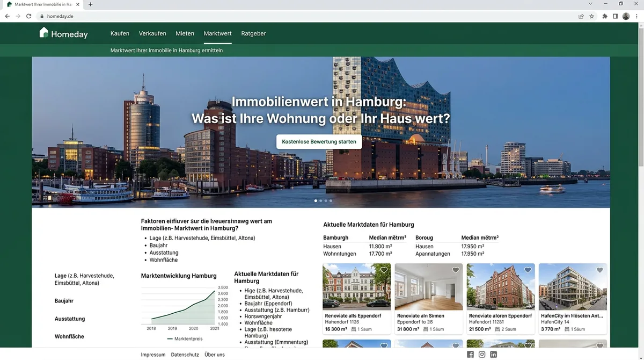This screenshot has width=644, height=360.
Task: Open a new browser tab with plus
Action: pos(90,4)
